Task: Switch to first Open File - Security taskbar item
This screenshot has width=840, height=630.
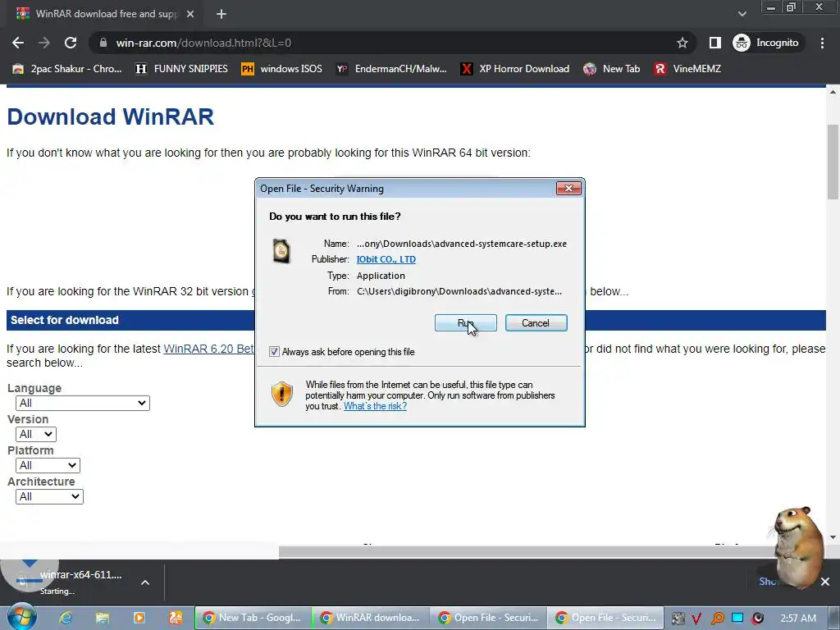Action: (488, 618)
